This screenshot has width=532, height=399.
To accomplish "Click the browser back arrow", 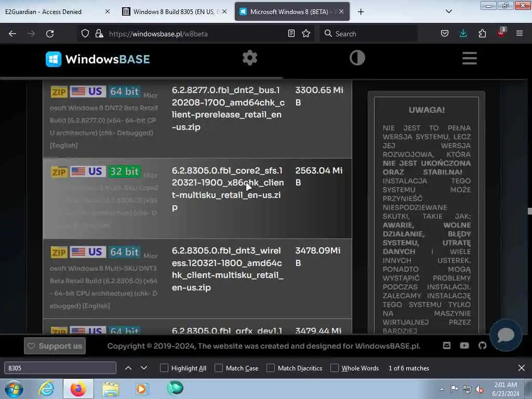I will click(x=12, y=34).
